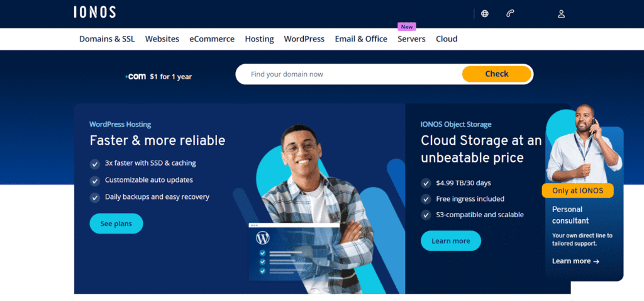Viewport: 644px width, 301px height.
Task: Open the Websites menu
Action: pyautogui.click(x=162, y=39)
